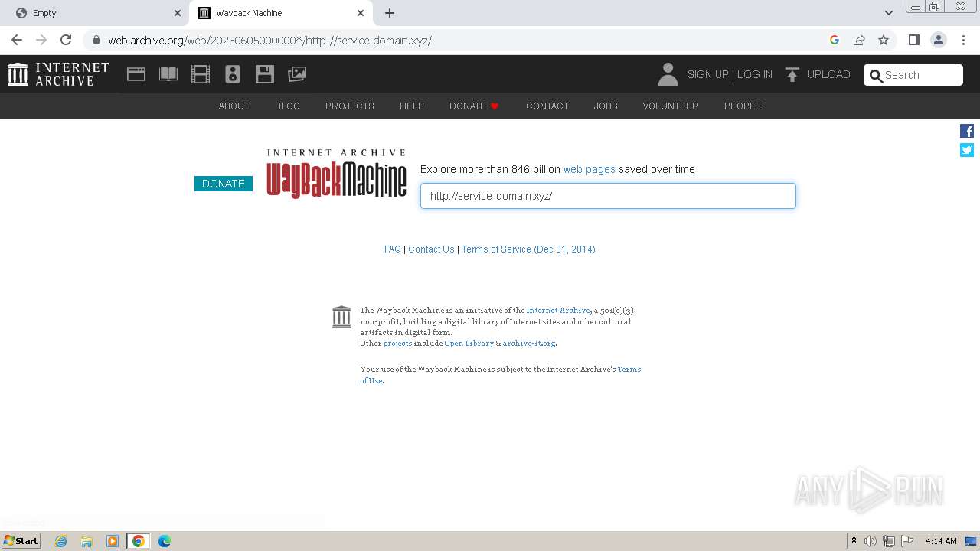This screenshot has height=551, width=980.
Task: View site information lock icon
Action: (96, 40)
